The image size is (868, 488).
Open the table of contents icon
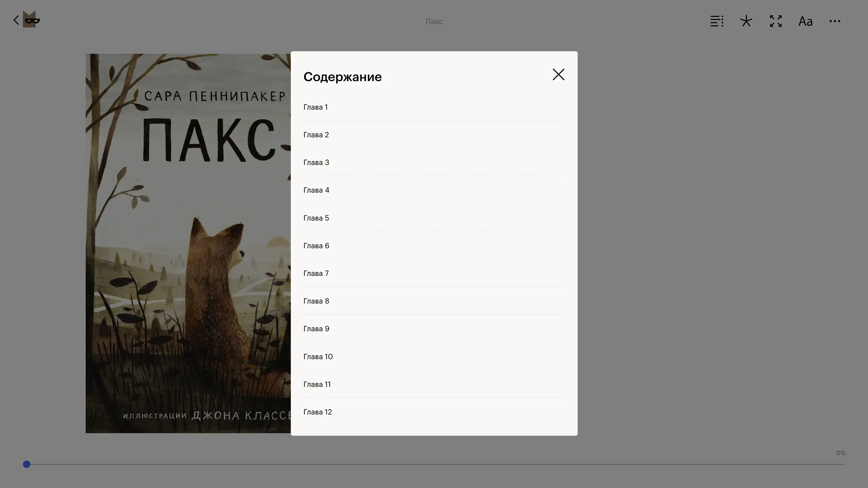click(716, 21)
